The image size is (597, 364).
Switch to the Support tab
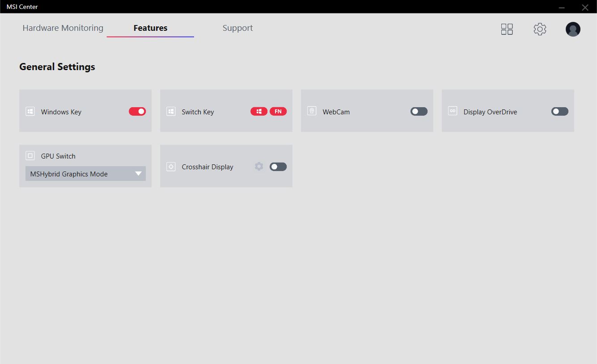[x=237, y=28]
